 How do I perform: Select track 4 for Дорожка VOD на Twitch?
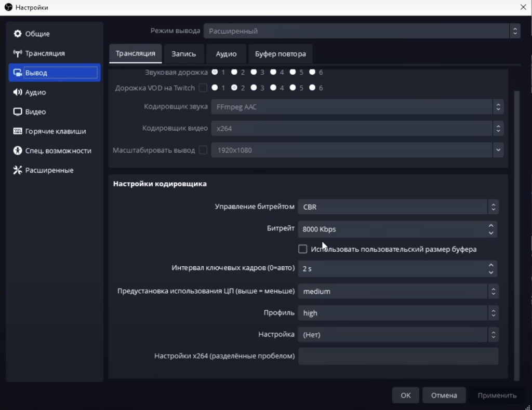[273, 87]
